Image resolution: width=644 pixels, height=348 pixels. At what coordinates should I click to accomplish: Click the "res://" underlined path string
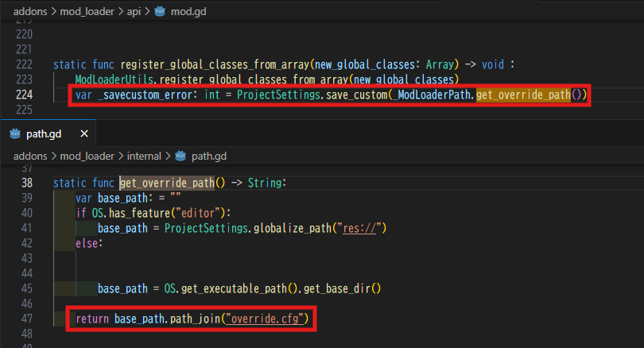click(x=359, y=228)
